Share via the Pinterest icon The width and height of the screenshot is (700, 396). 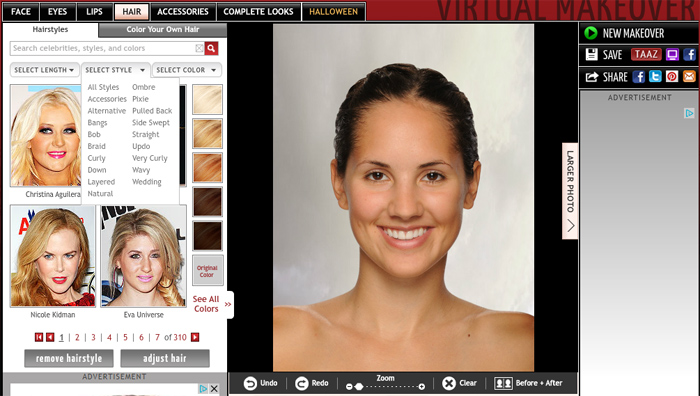click(672, 77)
